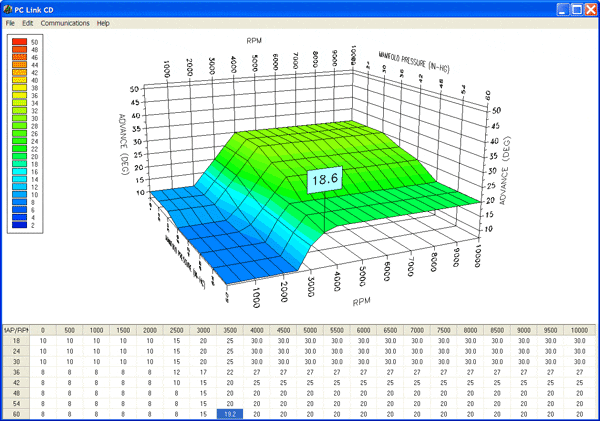The height and width of the screenshot is (421, 600).
Task: Open the Edit menu
Action: (28, 23)
